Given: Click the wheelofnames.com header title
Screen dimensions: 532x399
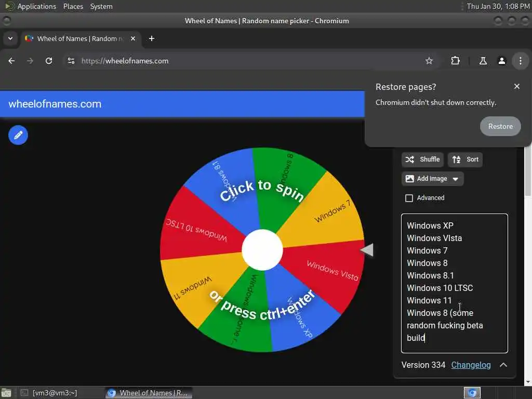Looking at the screenshot, I should [55, 104].
